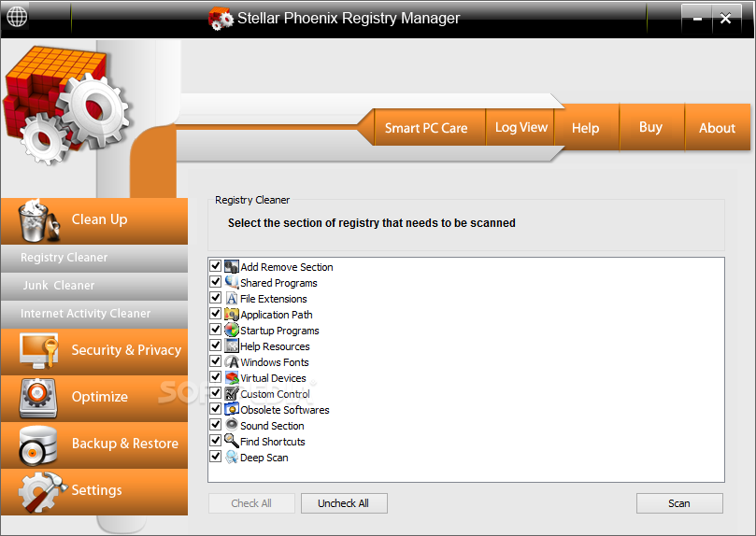Toggle the Obsolete Softwares checkbox
This screenshot has height=536, width=756.
pyautogui.click(x=216, y=409)
